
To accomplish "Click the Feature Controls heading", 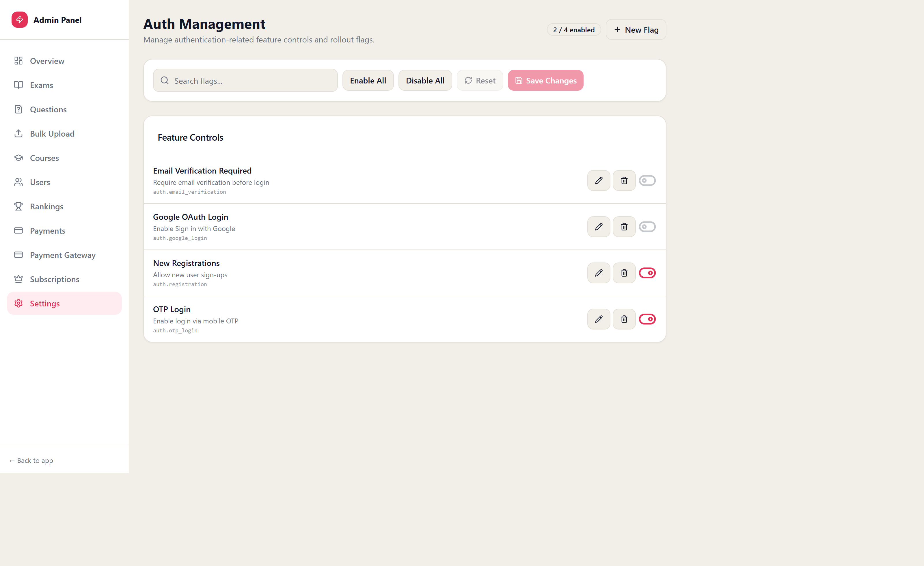I will click(190, 137).
